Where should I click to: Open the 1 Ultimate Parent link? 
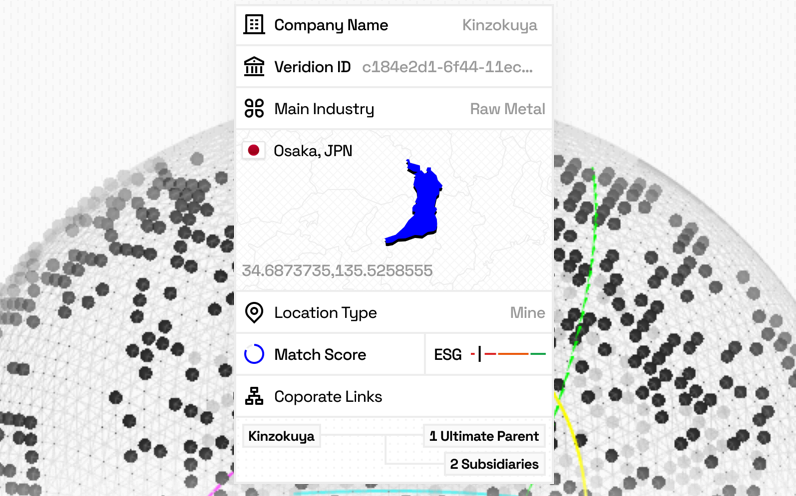tap(484, 436)
